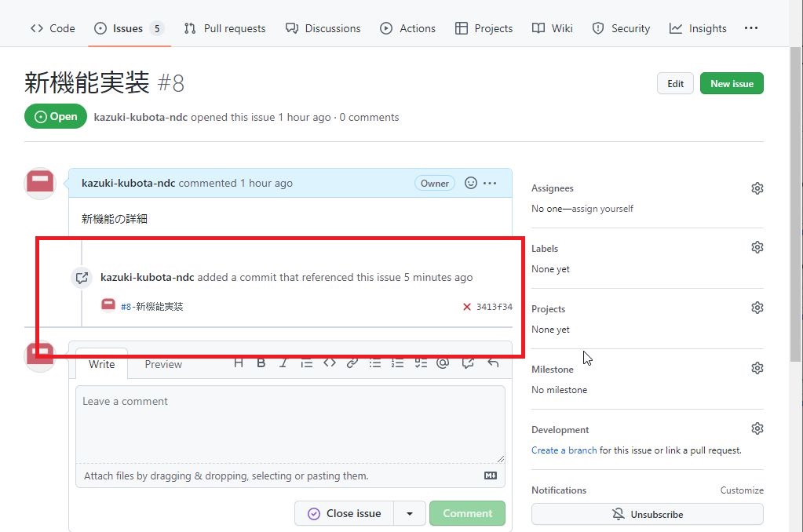Screen dimensions: 803x532
Task: Select the italic formatting icon
Action: [x=283, y=363]
